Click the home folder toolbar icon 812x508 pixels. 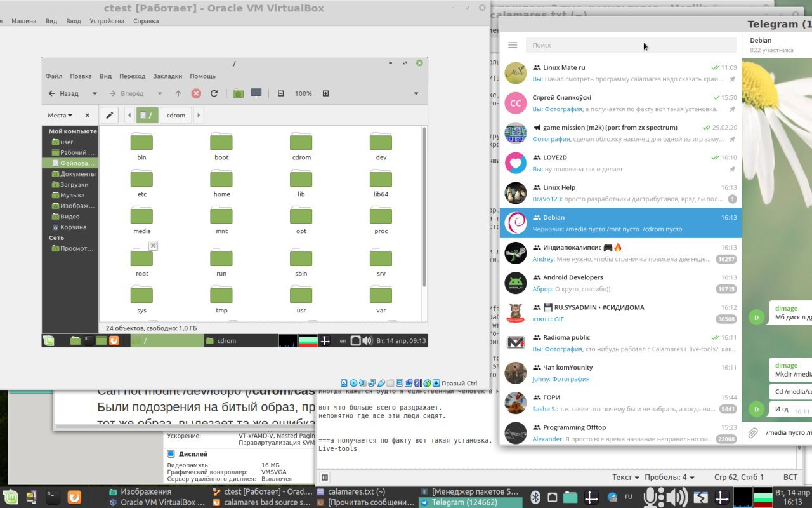pos(238,93)
